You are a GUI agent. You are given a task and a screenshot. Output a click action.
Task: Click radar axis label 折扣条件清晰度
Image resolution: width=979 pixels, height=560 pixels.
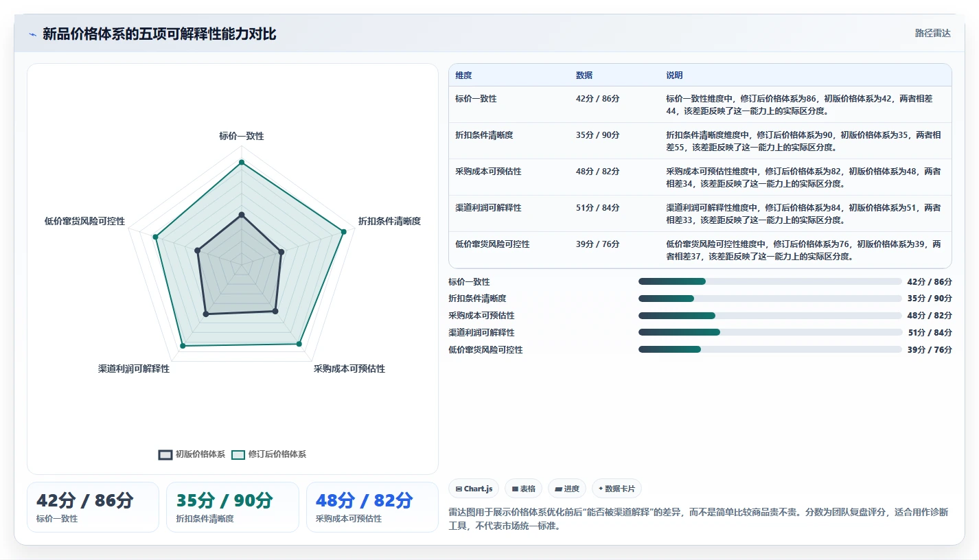point(389,221)
